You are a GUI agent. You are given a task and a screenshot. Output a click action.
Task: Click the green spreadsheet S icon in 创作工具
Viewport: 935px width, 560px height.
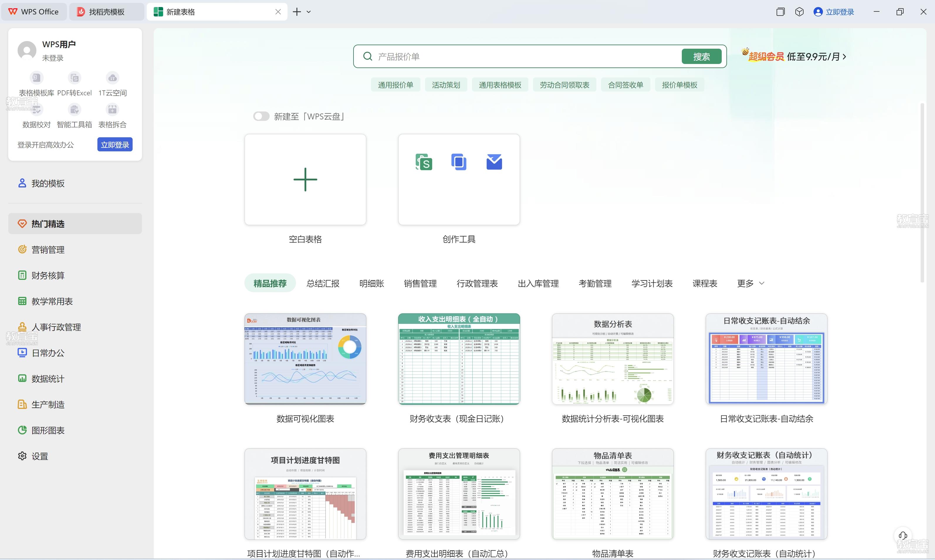(x=424, y=162)
